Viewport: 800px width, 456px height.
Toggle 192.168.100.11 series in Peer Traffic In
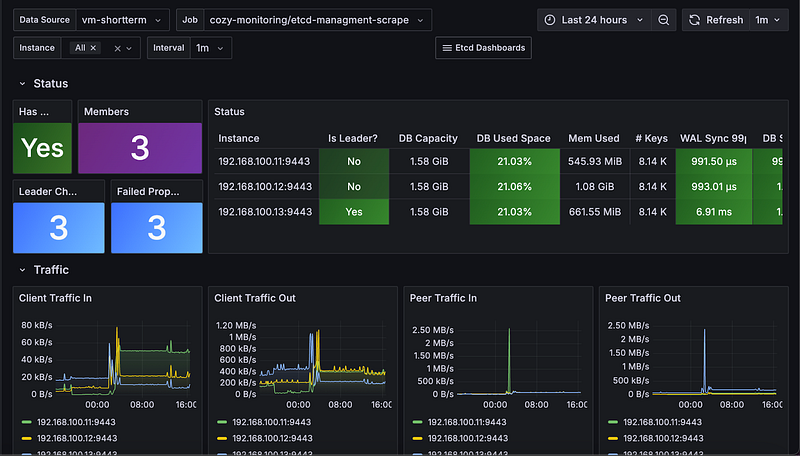click(x=467, y=422)
